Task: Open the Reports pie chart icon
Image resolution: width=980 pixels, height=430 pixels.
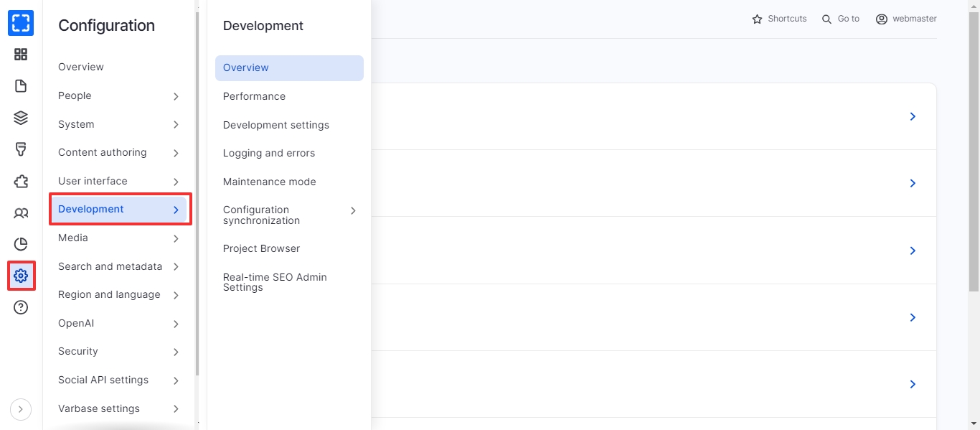Action: 21,244
